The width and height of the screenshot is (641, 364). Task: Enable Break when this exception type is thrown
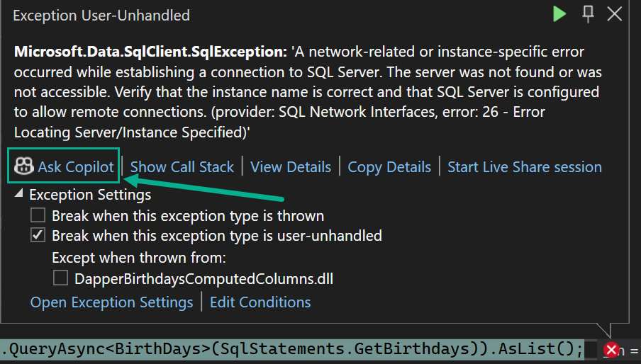coord(38,215)
